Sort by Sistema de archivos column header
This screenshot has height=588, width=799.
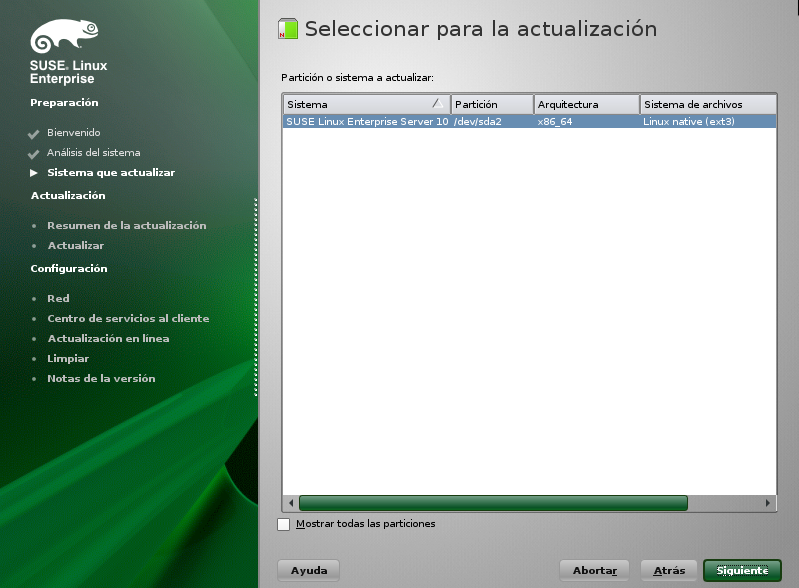(707, 104)
